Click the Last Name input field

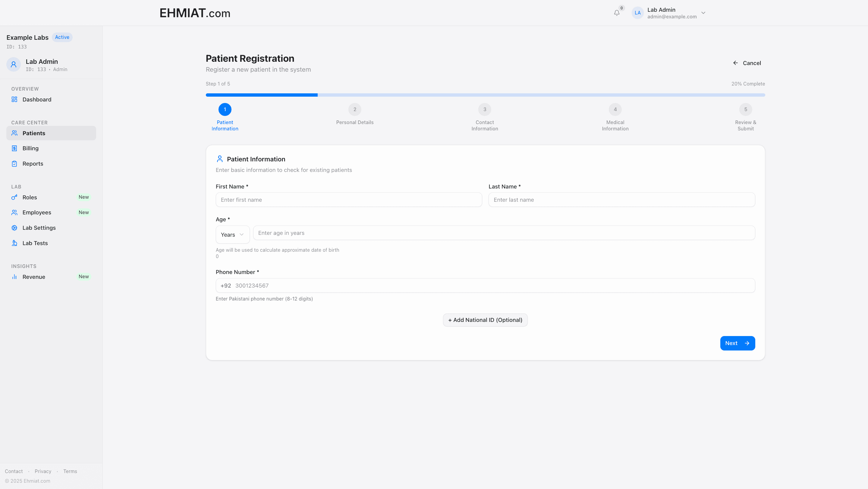(622, 200)
